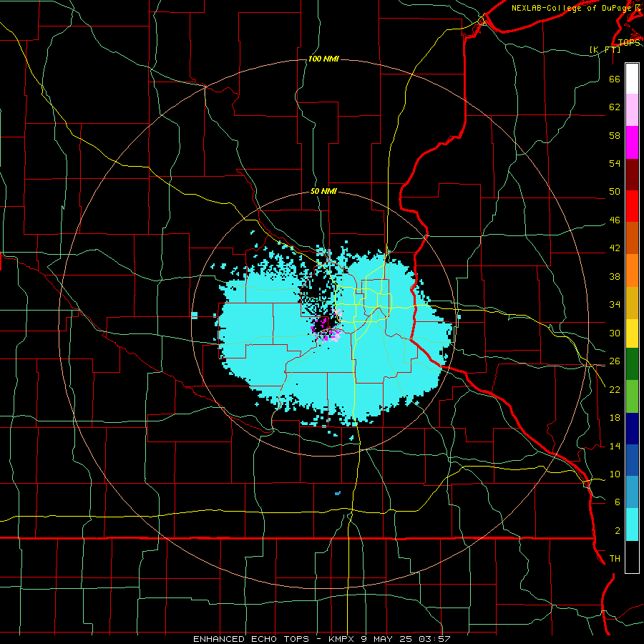Click the navy 14-18 kft legend swatch
The height and width of the screenshot is (644, 644).
point(632,429)
